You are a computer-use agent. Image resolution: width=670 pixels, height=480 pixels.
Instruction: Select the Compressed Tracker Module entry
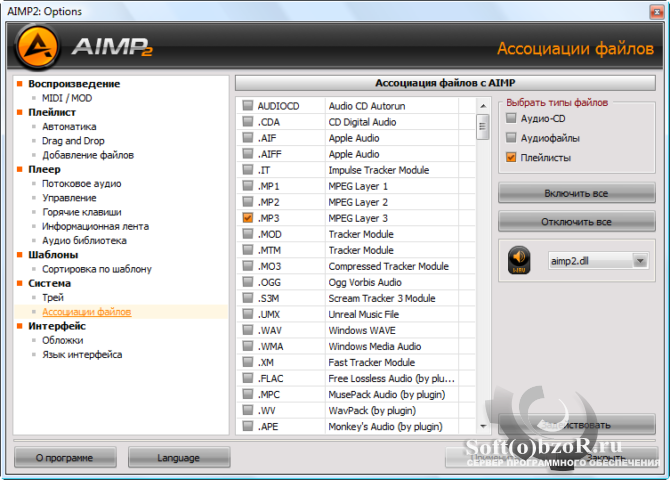click(x=388, y=266)
